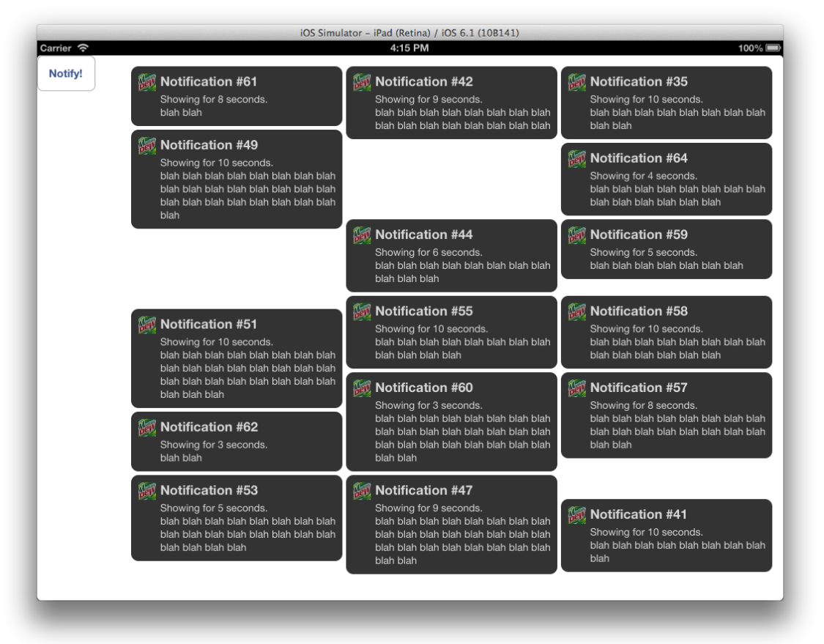Click 'Showing for 9 seconds.' in Notification #47

428,508
